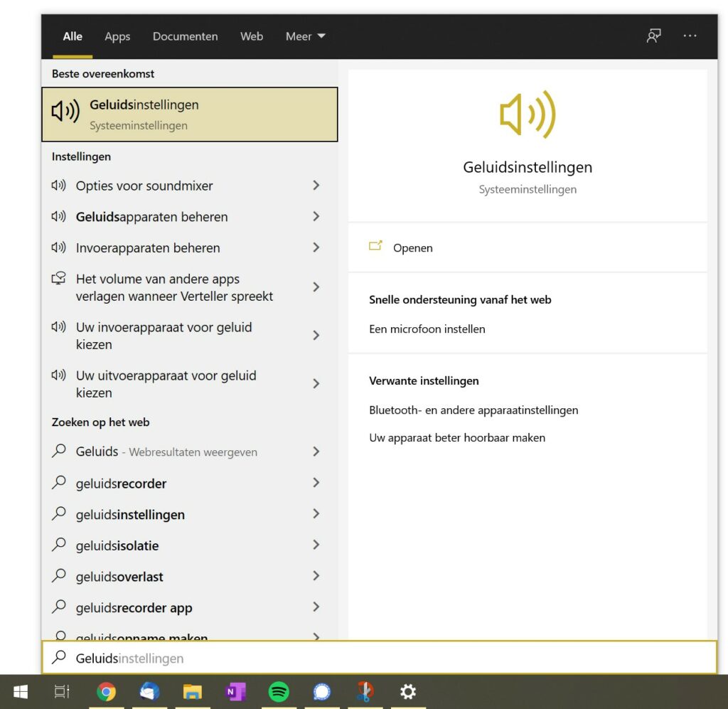This screenshot has width=728, height=709.
Task: Open the snipping tool icon in taskbar
Action: (365, 692)
